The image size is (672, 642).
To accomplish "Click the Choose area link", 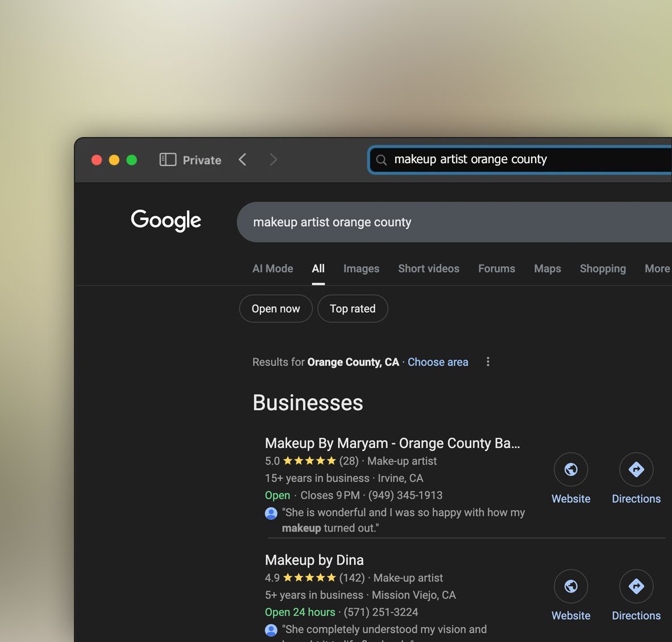I will click(x=438, y=362).
